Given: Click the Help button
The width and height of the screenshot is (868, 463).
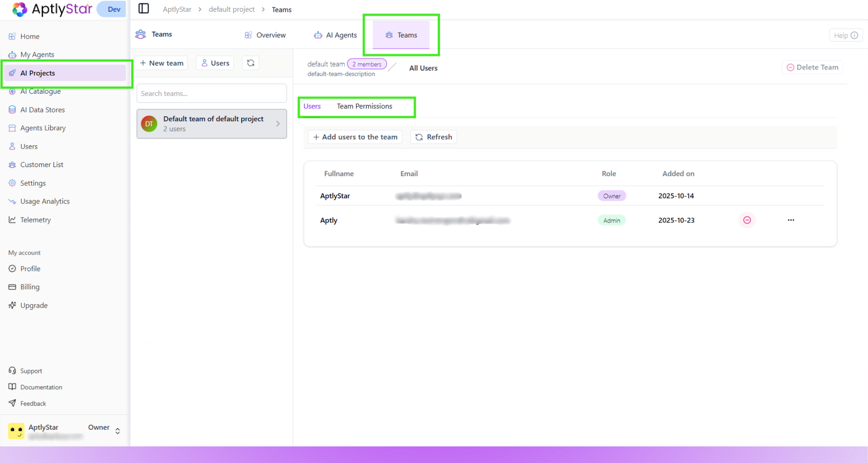Looking at the screenshot, I should pyautogui.click(x=845, y=35).
